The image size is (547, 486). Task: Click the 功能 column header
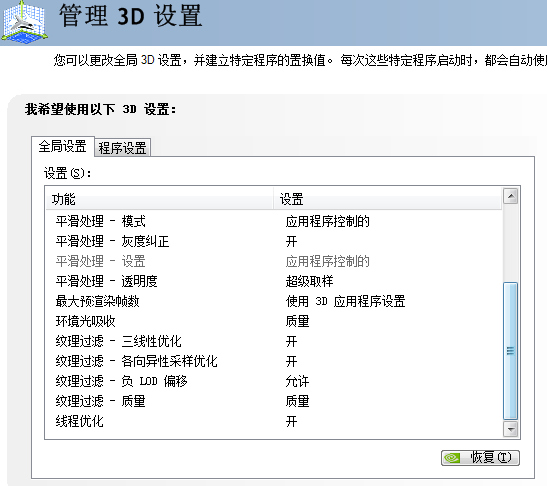(160, 199)
